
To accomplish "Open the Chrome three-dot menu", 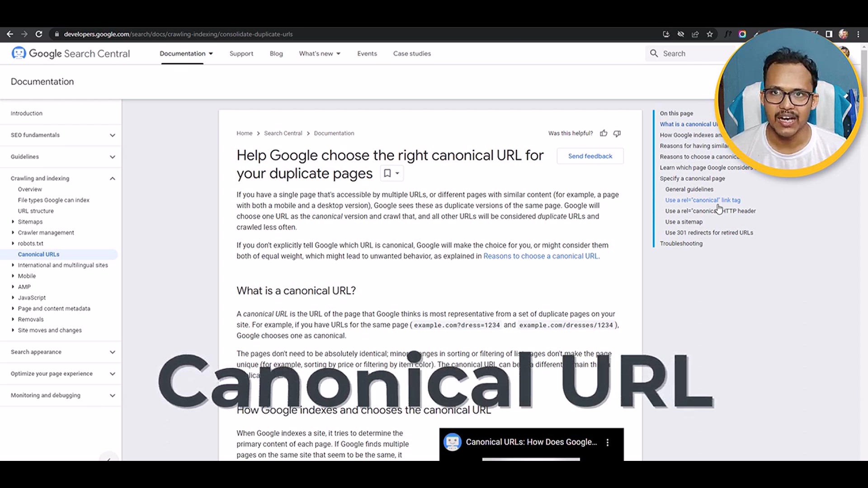I will pos(858,34).
